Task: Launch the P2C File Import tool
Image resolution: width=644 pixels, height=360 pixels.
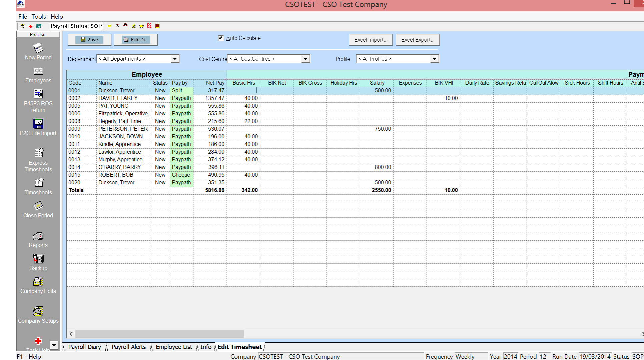Action: (x=38, y=127)
